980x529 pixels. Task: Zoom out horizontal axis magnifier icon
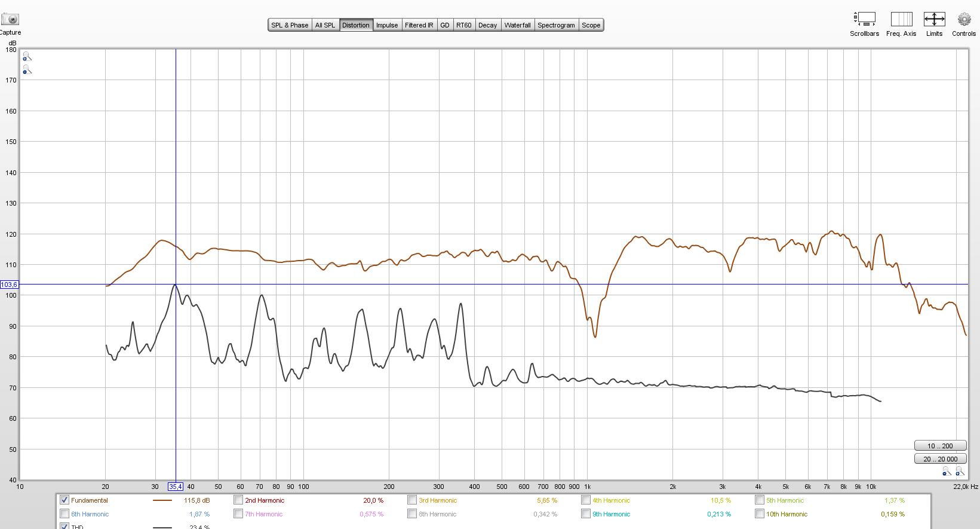pos(947,472)
